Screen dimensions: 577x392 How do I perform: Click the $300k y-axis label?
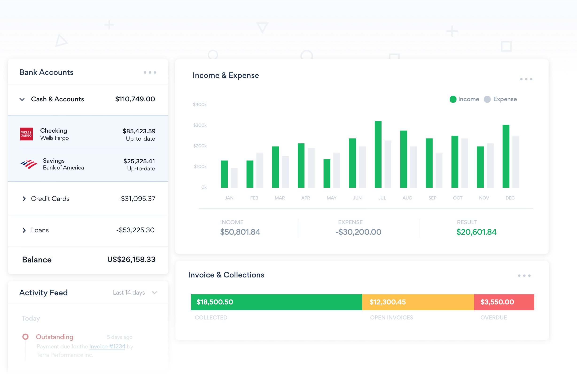pos(200,125)
